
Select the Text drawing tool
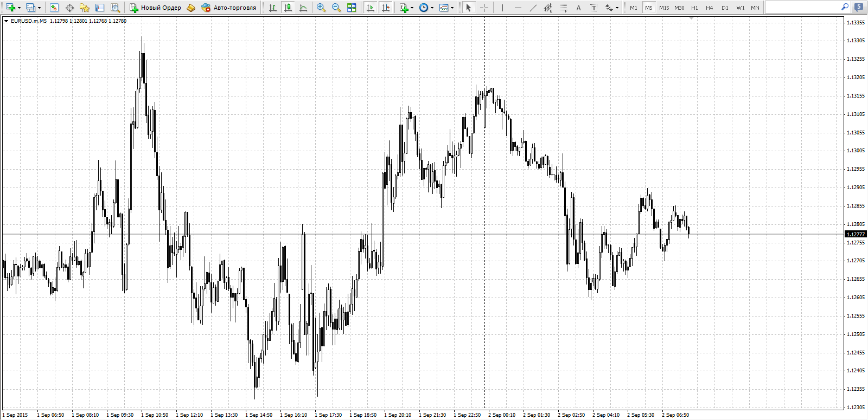(x=578, y=8)
